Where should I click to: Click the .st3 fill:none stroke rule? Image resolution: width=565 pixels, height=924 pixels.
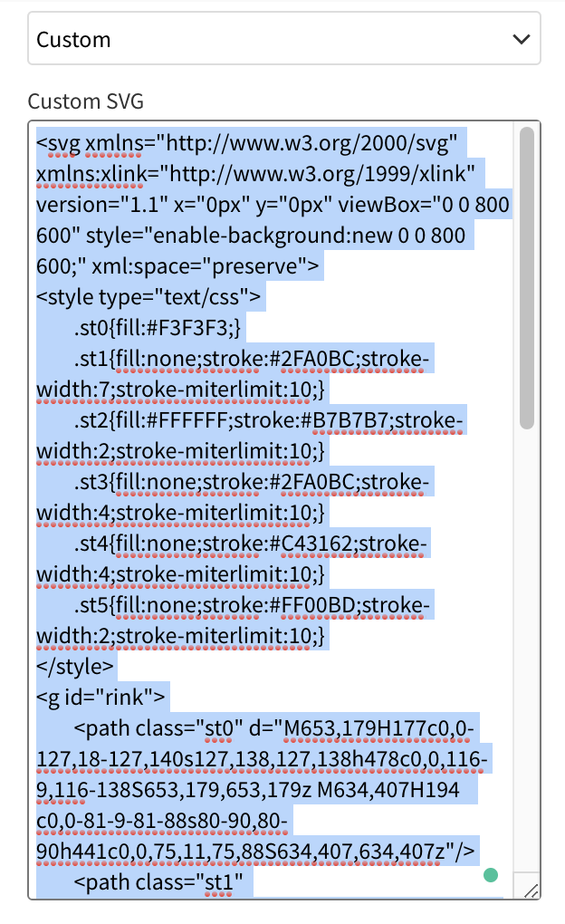click(254, 483)
